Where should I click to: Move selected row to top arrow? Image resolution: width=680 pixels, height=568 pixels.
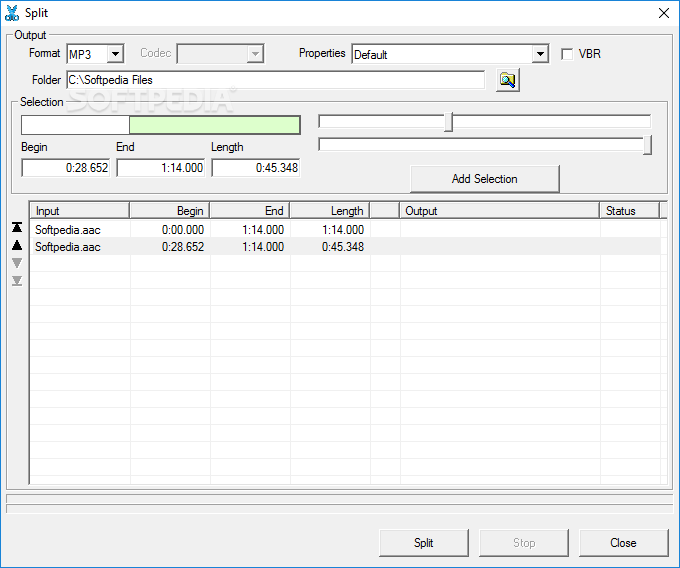pyautogui.click(x=17, y=227)
